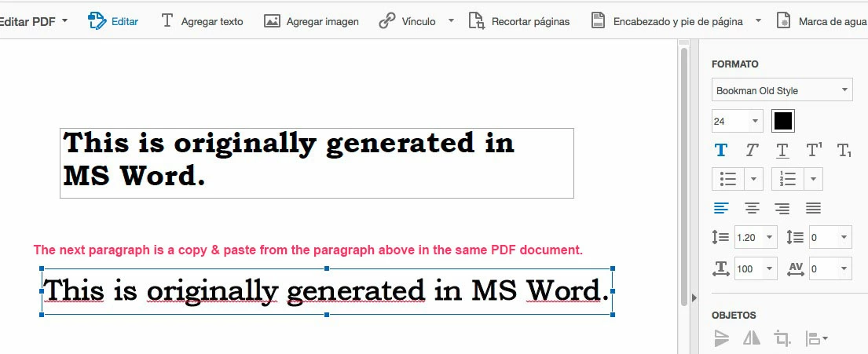The height and width of the screenshot is (354, 868).
Task: Align text to the right
Action: [x=782, y=208]
